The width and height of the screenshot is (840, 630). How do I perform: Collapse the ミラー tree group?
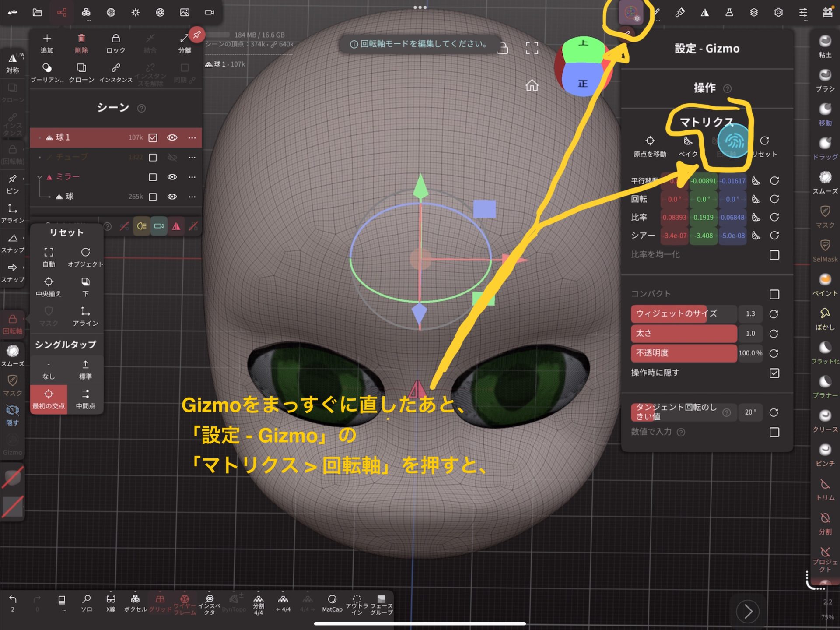39,177
